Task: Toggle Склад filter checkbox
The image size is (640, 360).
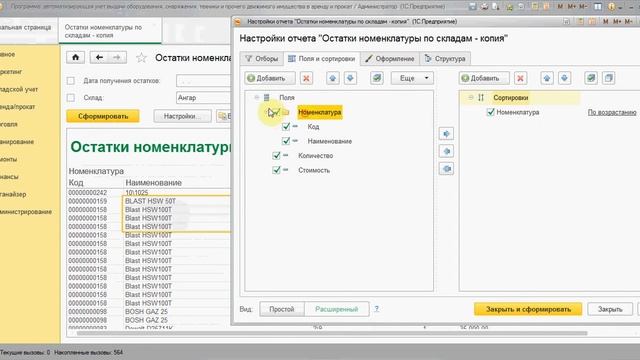Action: (x=71, y=98)
